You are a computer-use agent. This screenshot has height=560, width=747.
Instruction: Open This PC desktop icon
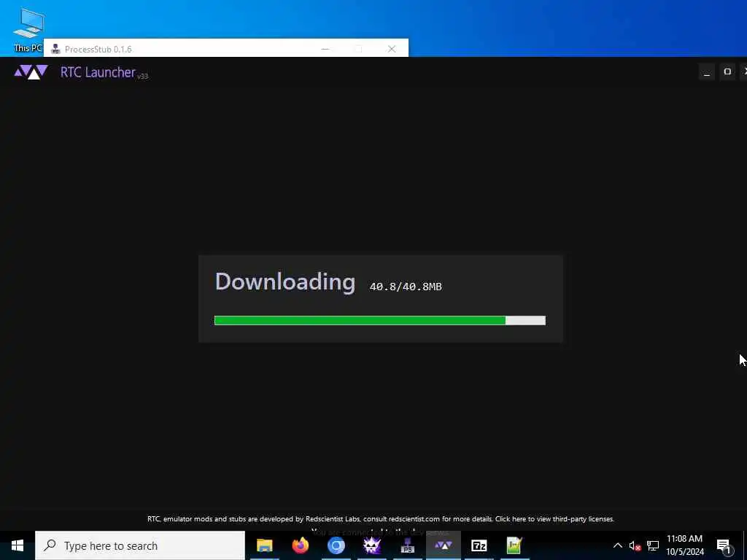click(28, 30)
